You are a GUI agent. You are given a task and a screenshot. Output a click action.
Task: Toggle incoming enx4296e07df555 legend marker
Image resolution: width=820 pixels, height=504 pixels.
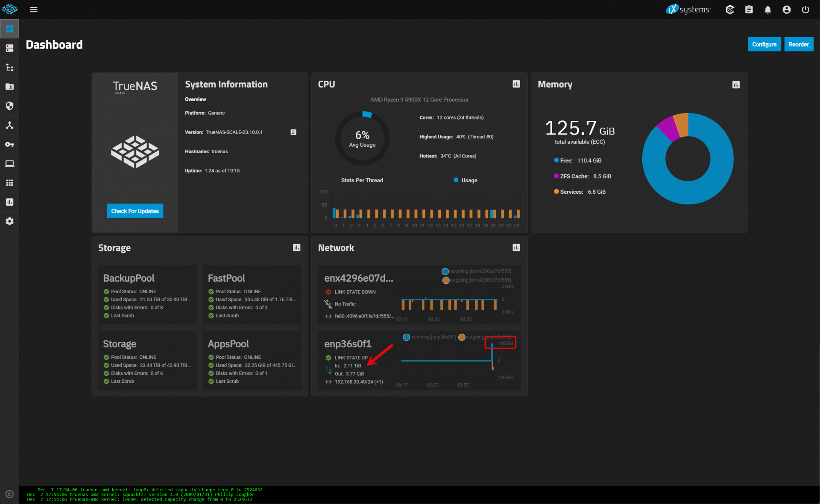click(x=445, y=271)
